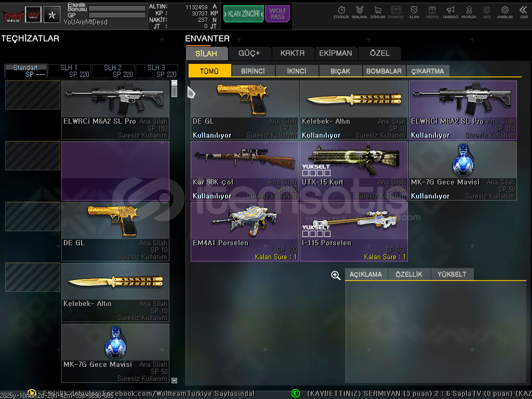532x399 pixels.
Task: Open the PROFİLİM profile icon
Action: (x=469, y=12)
